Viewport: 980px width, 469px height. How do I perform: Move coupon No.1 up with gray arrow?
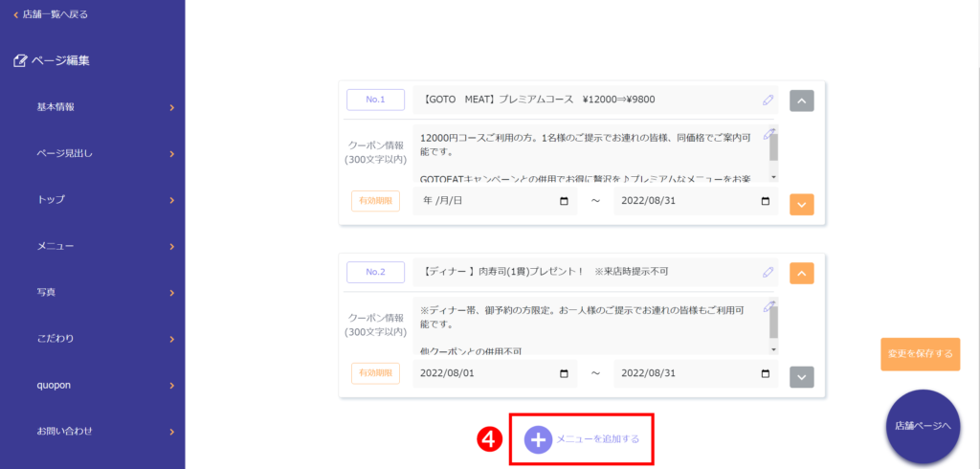(x=802, y=100)
